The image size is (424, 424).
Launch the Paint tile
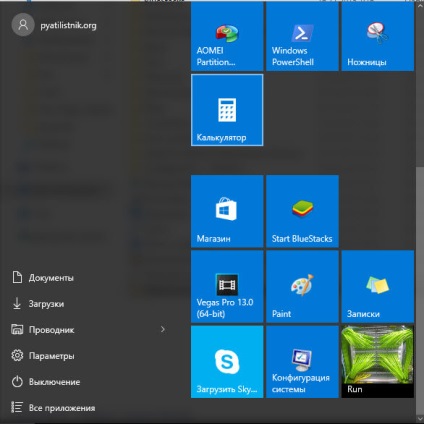302,287
